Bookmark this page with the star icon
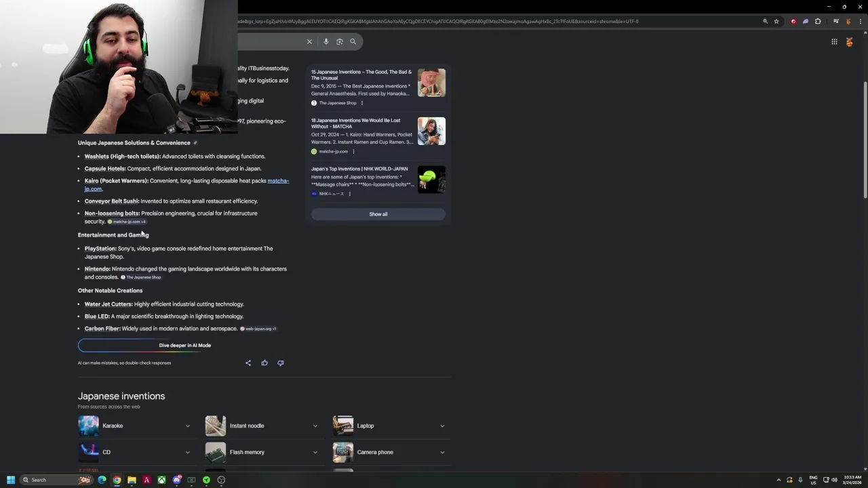The image size is (868, 488). click(x=776, y=21)
